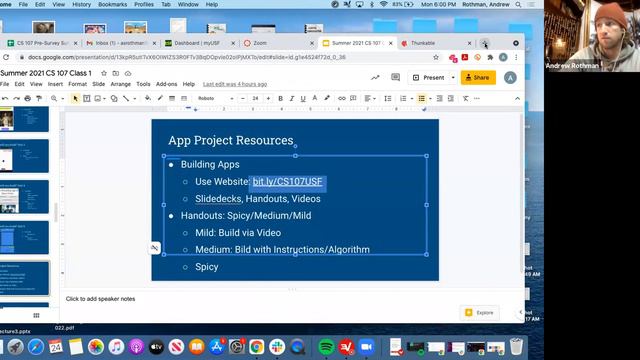Click the yellow Share button

pos(478,78)
